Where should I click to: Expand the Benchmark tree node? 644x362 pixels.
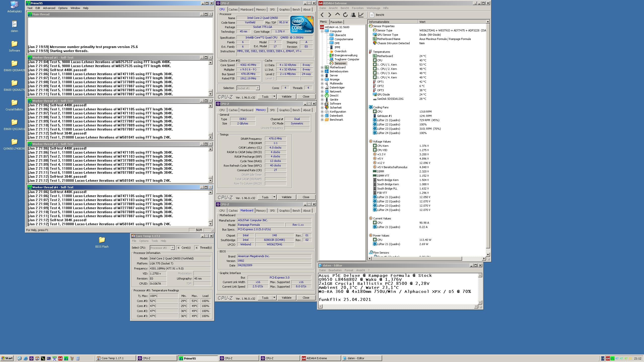322,120
